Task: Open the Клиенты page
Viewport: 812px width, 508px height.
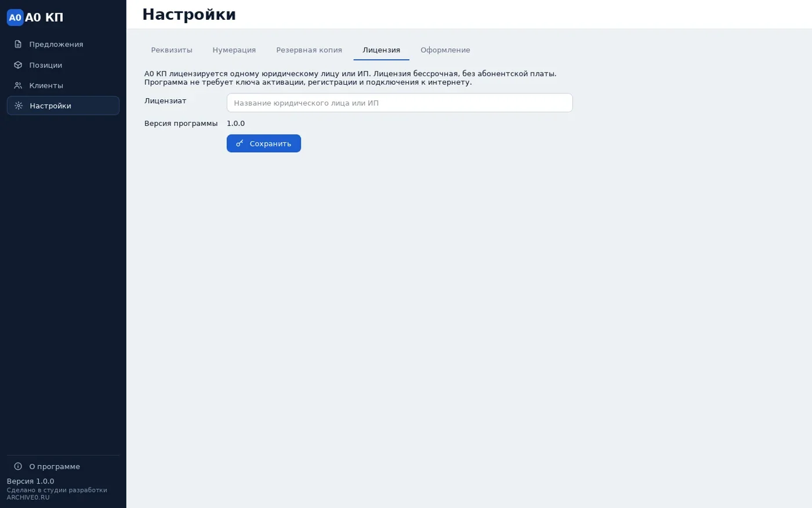Action: [63, 85]
